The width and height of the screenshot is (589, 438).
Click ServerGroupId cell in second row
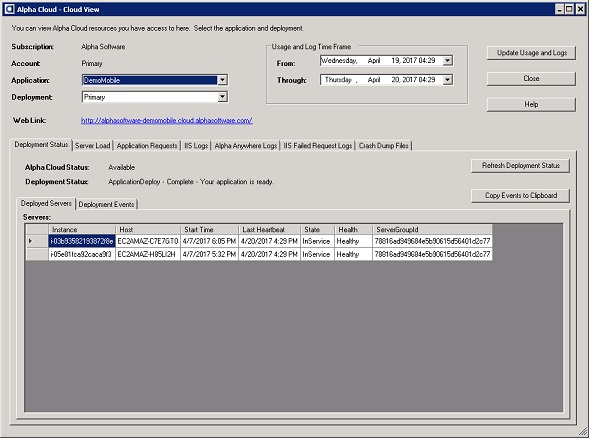(432, 254)
